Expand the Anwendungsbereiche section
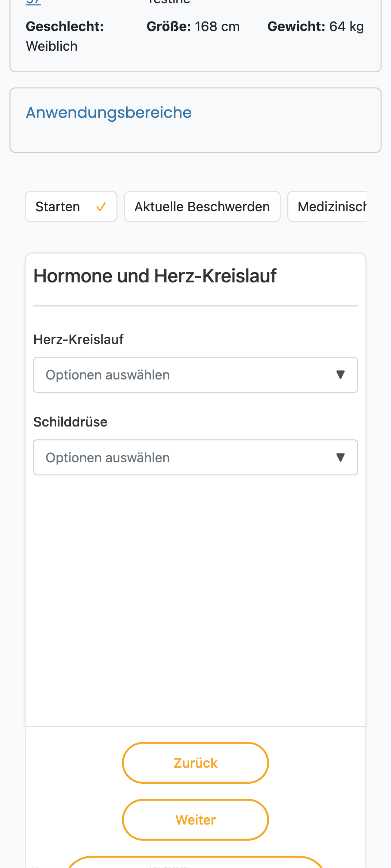 109,112
